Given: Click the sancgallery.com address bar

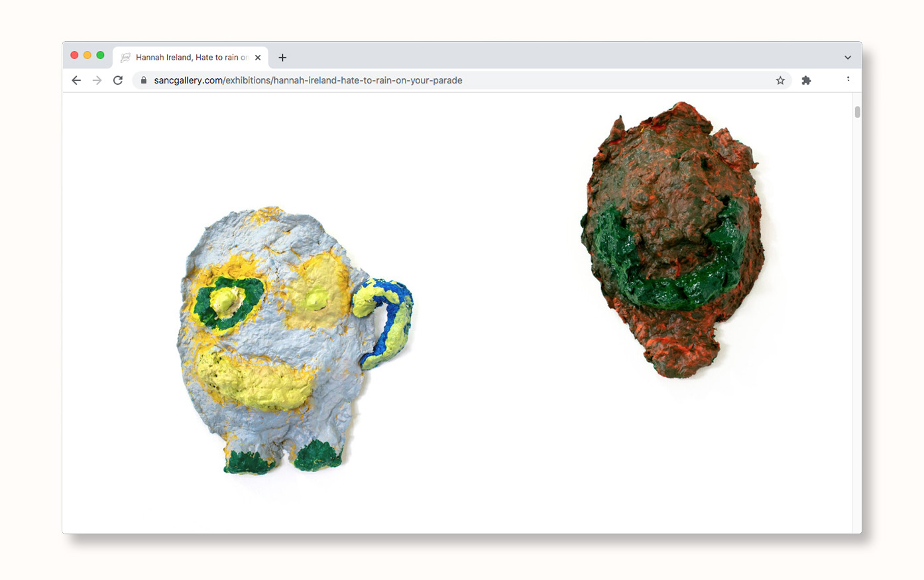Looking at the screenshot, I should point(461,80).
